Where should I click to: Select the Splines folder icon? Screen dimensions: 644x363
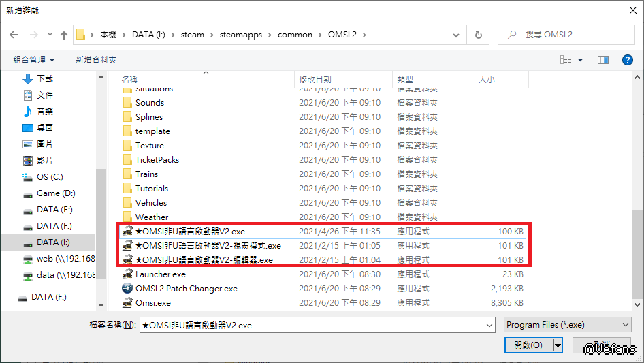[128, 117]
